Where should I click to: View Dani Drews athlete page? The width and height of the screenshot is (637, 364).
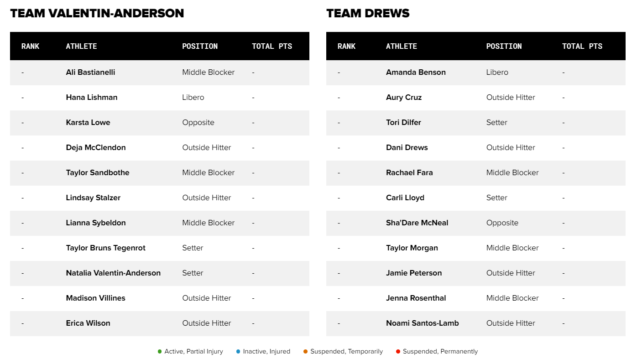[407, 147]
